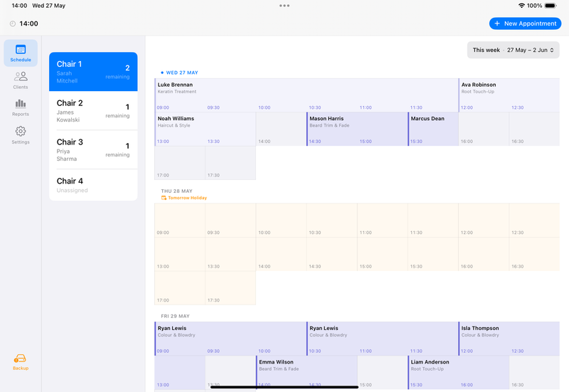This screenshot has height=392, width=569.
Task: Select Thursday 12:00 holiday slot
Action: [484, 220]
